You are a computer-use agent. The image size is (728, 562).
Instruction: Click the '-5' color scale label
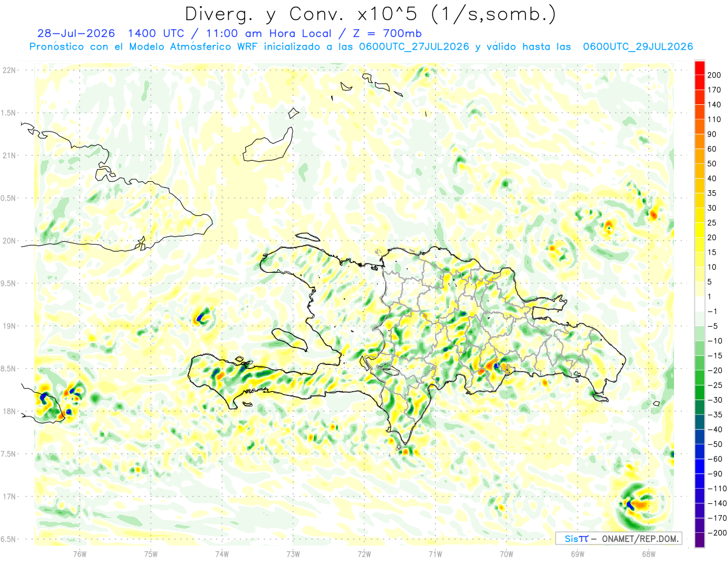[x=712, y=326]
